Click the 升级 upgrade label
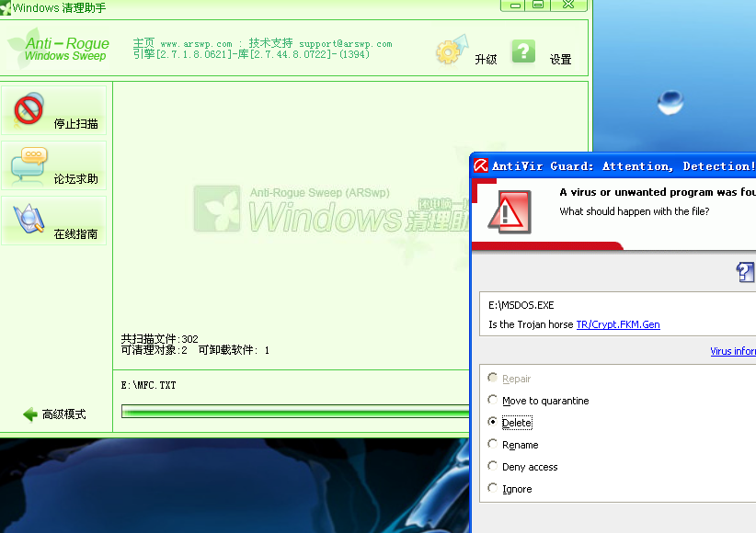 coord(486,60)
